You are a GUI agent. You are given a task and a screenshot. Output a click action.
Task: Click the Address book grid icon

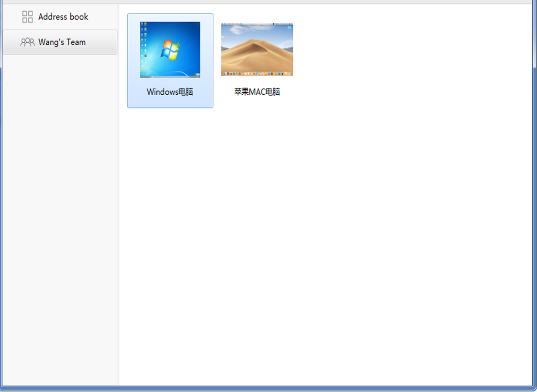click(27, 17)
